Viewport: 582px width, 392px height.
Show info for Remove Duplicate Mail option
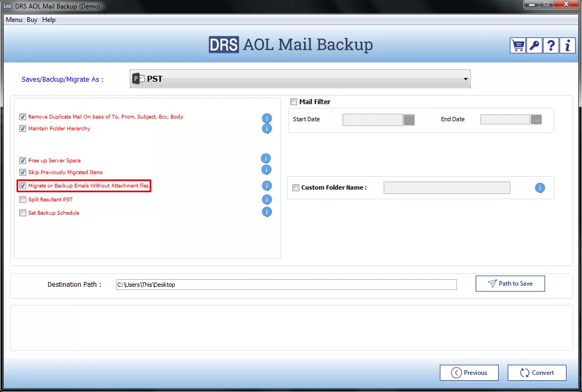267,119
